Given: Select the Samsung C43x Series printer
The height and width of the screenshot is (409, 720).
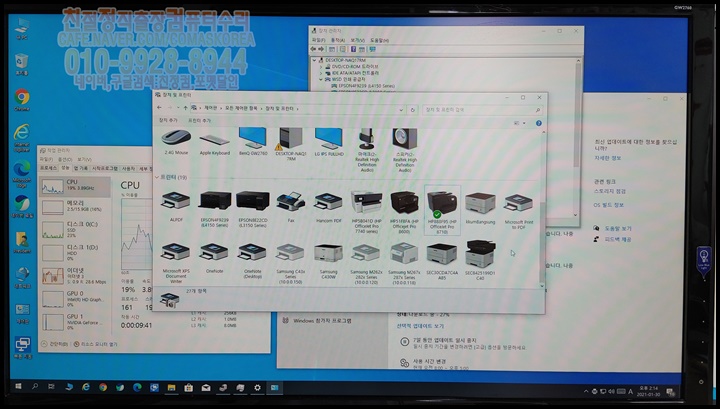Looking at the screenshot, I should pos(290,263).
